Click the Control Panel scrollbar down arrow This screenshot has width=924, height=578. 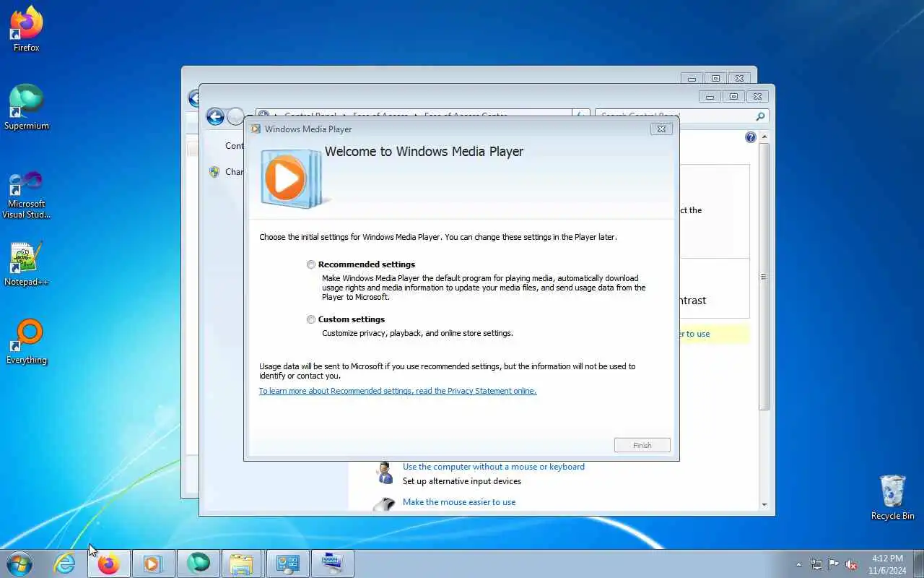tap(764, 504)
